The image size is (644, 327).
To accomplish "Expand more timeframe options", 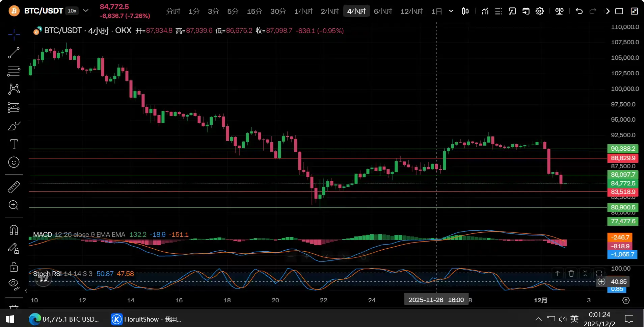I will pos(451,11).
